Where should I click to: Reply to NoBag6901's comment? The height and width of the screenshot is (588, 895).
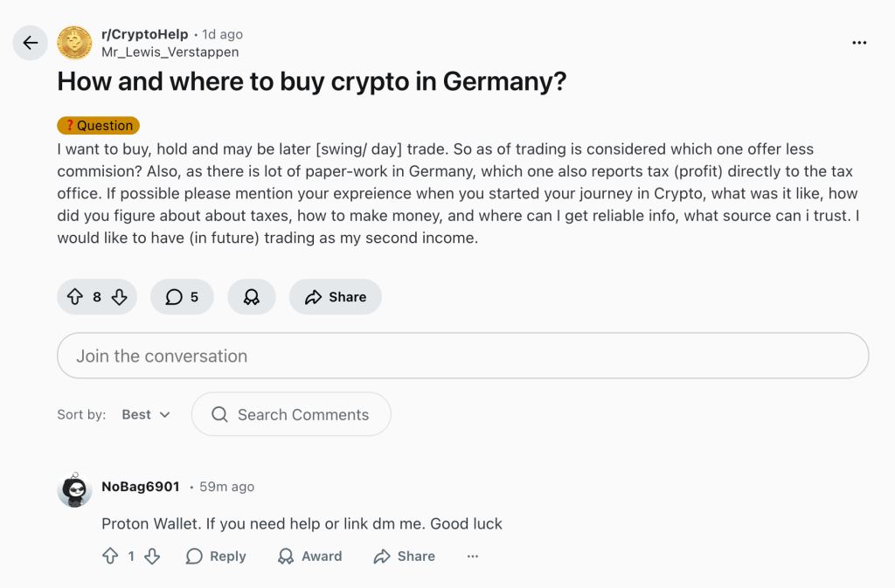tap(215, 556)
